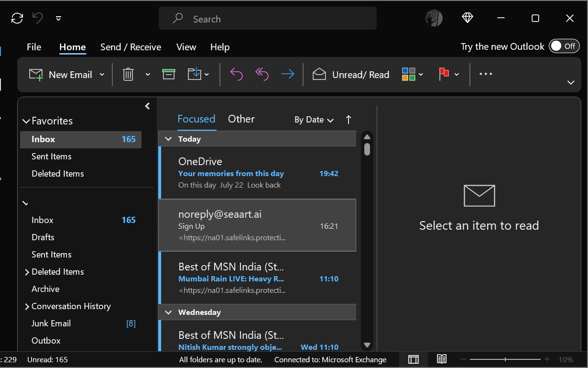Open the By Date sort dropdown
588x368 pixels.
click(314, 120)
